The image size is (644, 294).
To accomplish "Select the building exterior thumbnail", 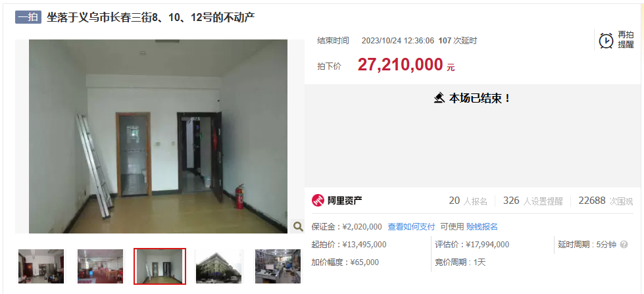I will click(218, 266).
